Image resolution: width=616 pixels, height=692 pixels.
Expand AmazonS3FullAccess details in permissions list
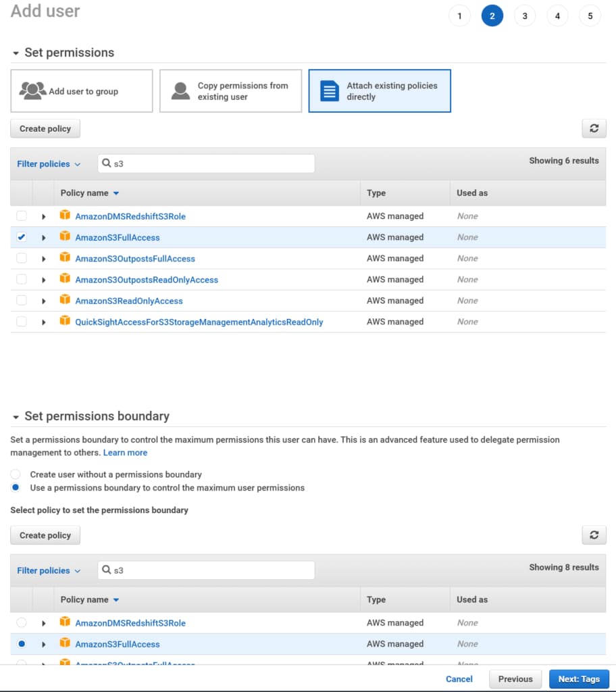(x=43, y=237)
